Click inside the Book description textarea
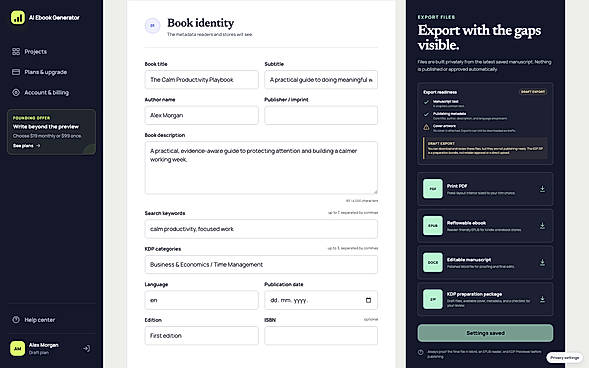The height and width of the screenshot is (368, 589). 261,168
